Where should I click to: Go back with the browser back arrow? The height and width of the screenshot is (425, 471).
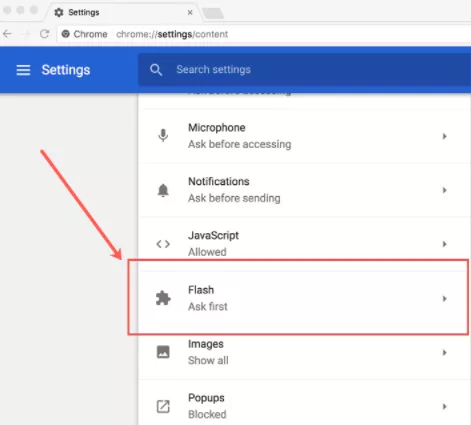pos(7,34)
